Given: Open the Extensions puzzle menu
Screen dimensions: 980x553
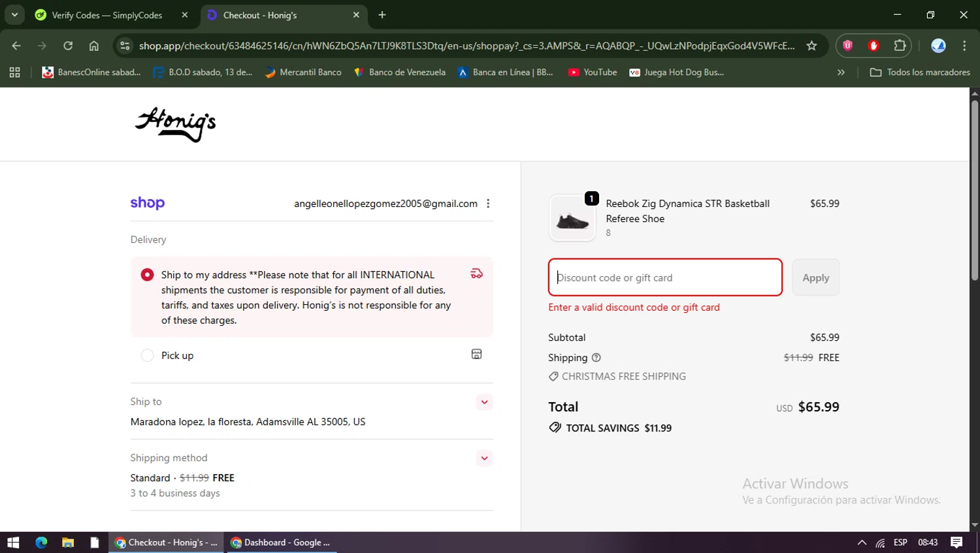Looking at the screenshot, I should click(x=900, y=46).
